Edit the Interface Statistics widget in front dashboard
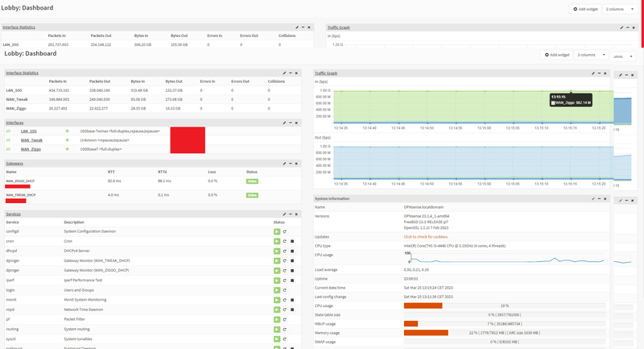The height and width of the screenshot is (349, 644). (284, 73)
